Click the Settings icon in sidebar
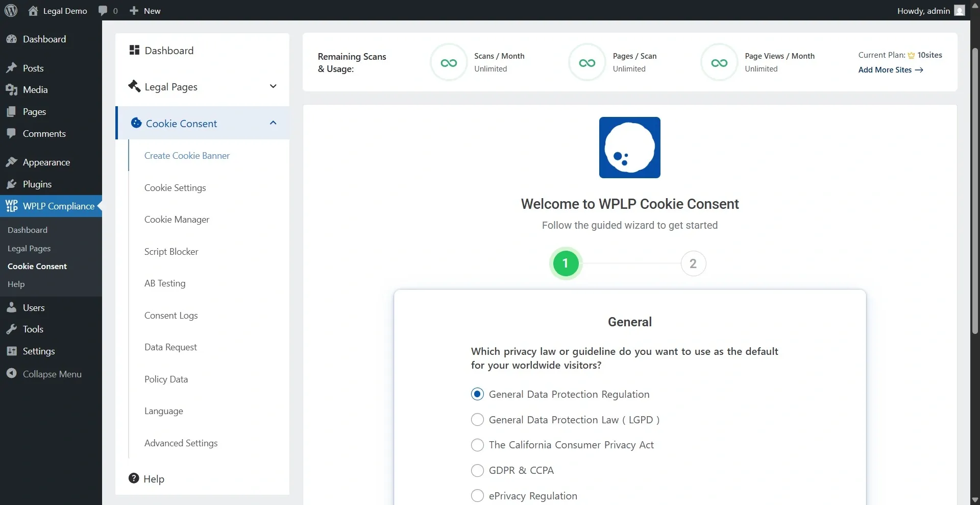Image resolution: width=980 pixels, height=505 pixels. point(12,351)
